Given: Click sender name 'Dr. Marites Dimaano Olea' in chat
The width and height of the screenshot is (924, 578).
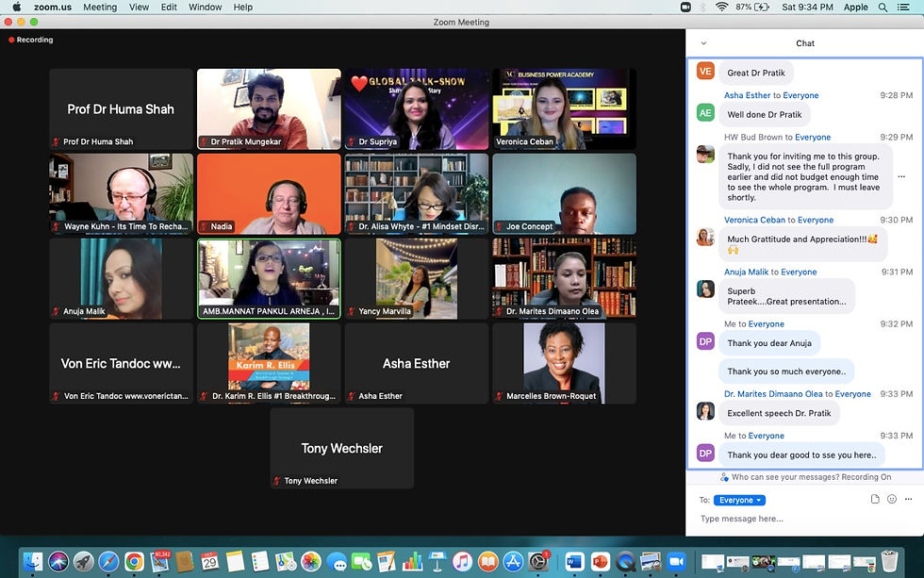Looking at the screenshot, I should tap(773, 393).
